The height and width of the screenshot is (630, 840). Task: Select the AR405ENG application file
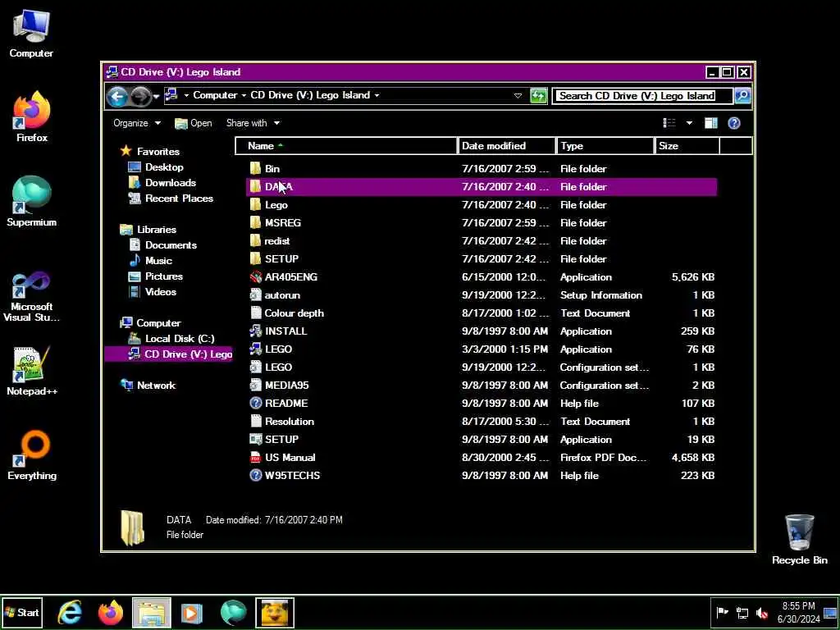(x=481, y=277)
